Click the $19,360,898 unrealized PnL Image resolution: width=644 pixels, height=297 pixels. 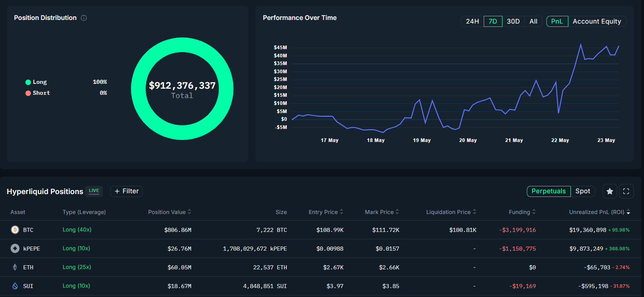coord(588,230)
